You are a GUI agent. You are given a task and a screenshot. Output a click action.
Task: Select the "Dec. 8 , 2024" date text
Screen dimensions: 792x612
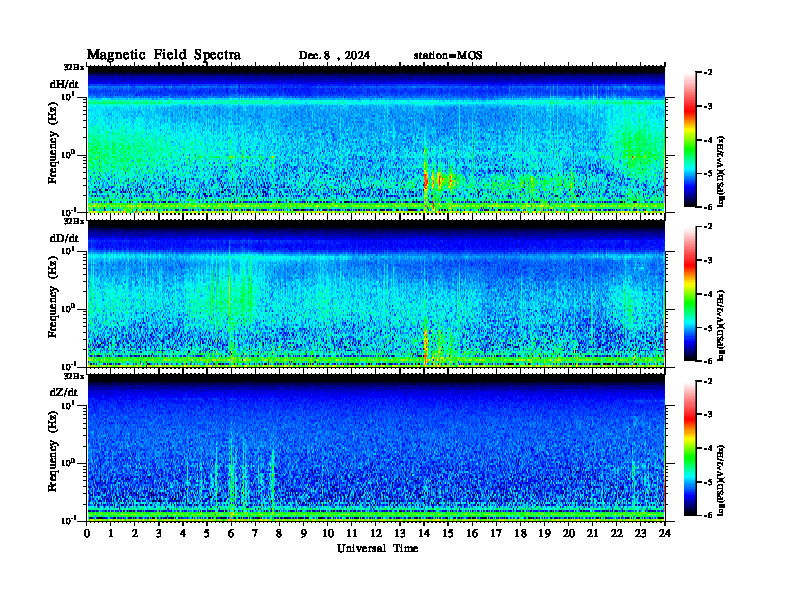pyautogui.click(x=334, y=56)
